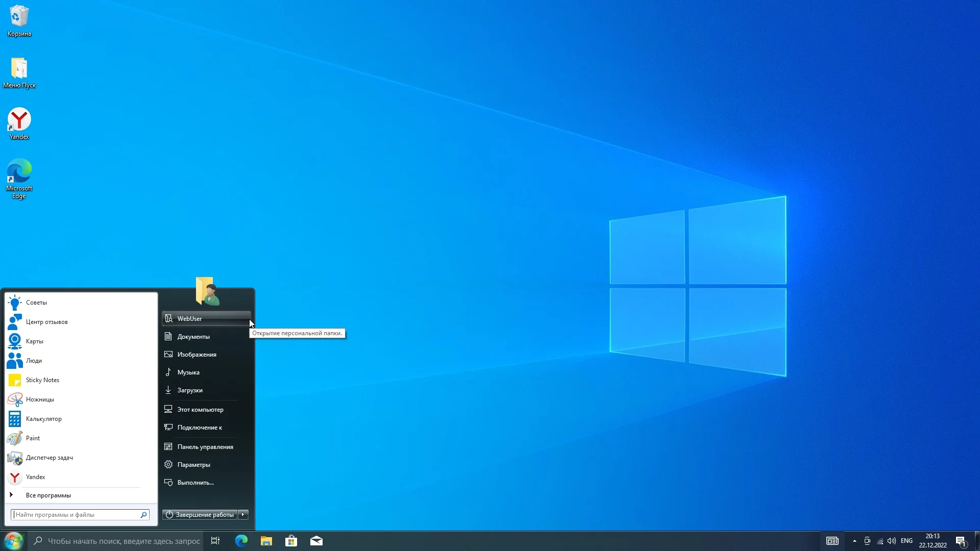Open Корзина on the desktop
Viewport: 980px width, 551px height.
point(19,20)
